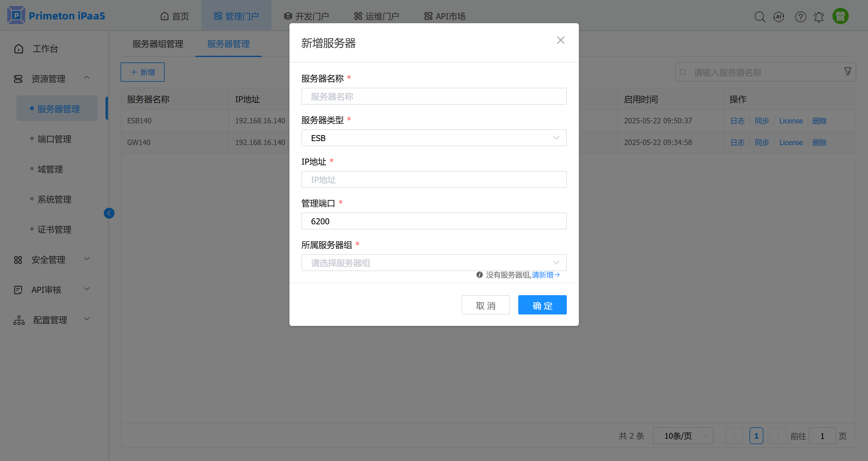
Task: Open the filter funnel icon beside server search
Action: (x=848, y=72)
